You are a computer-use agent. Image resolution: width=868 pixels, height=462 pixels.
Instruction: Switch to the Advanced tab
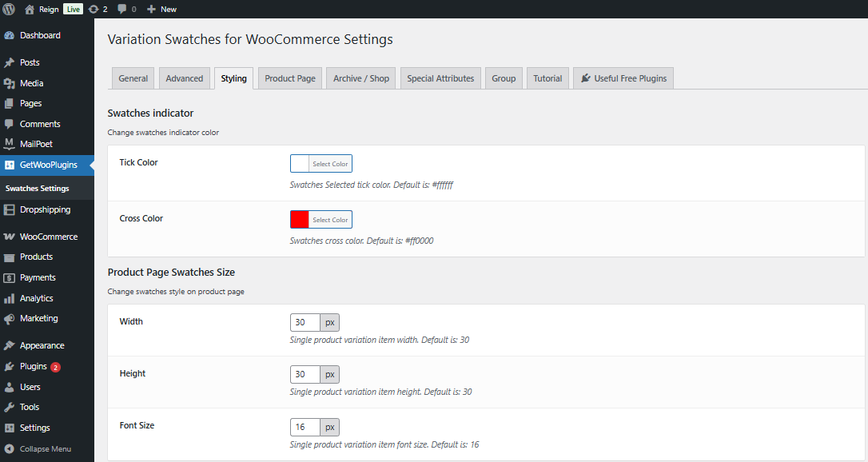(184, 78)
